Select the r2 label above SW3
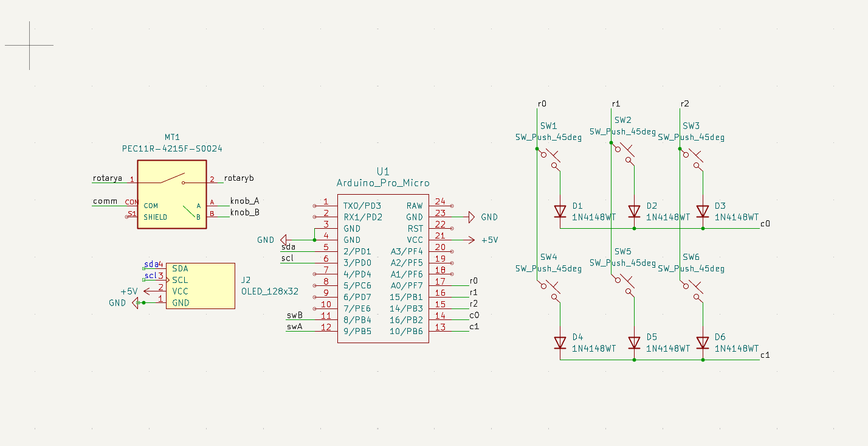 (685, 103)
